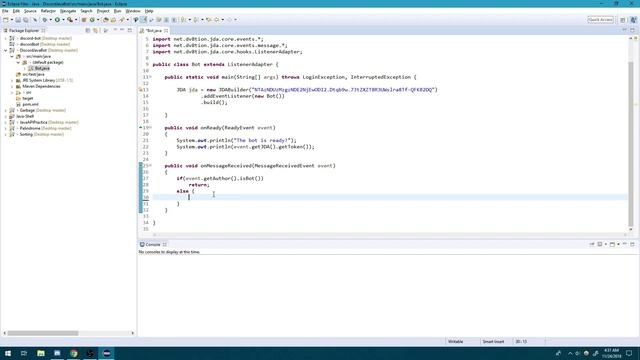
Task: Expand the Maven Dependencies node
Action: [x=12, y=87]
